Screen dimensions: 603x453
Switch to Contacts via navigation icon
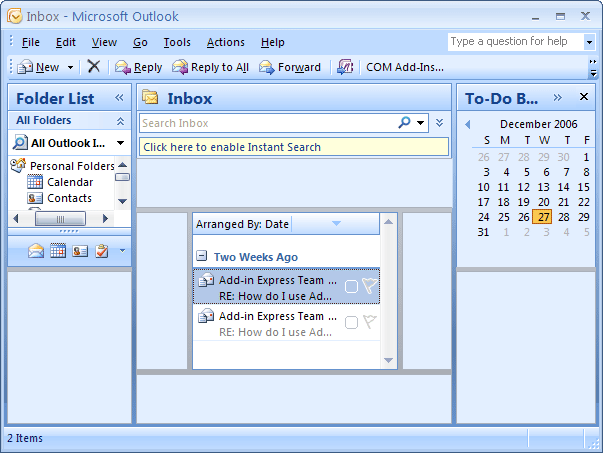coord(80,251)
